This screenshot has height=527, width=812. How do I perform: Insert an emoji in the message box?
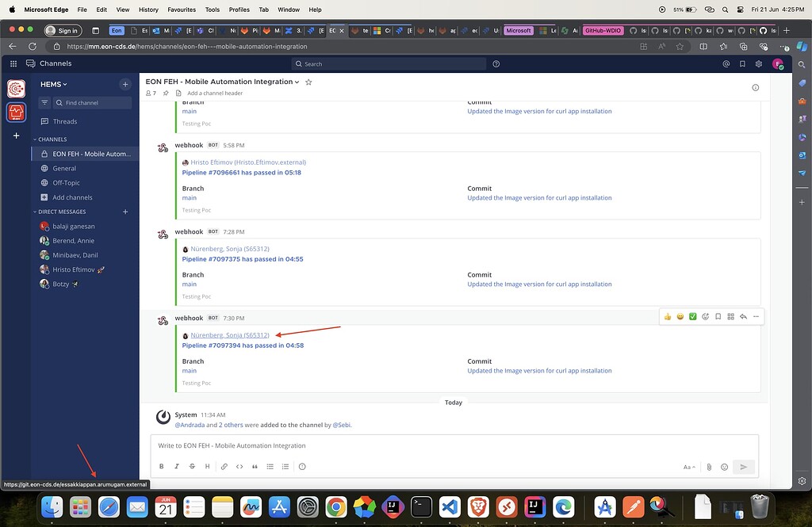click(x=724, y=467)
